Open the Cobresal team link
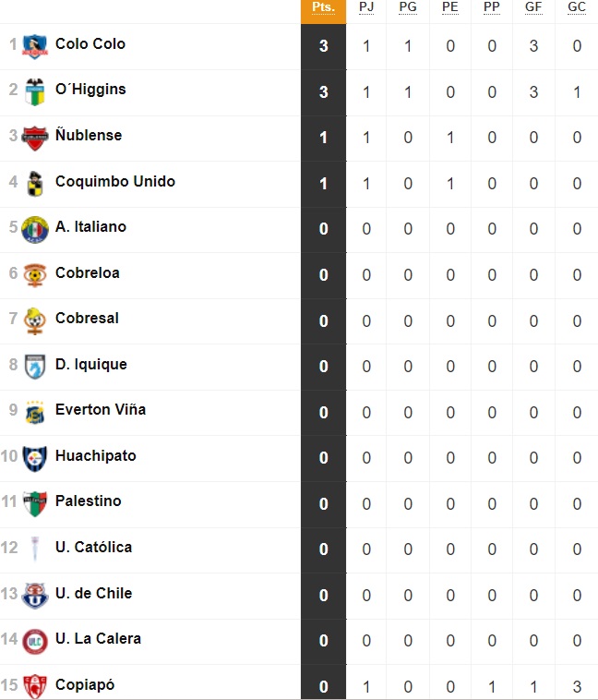Viewport: 598px width, 700px height. (87, 319)
